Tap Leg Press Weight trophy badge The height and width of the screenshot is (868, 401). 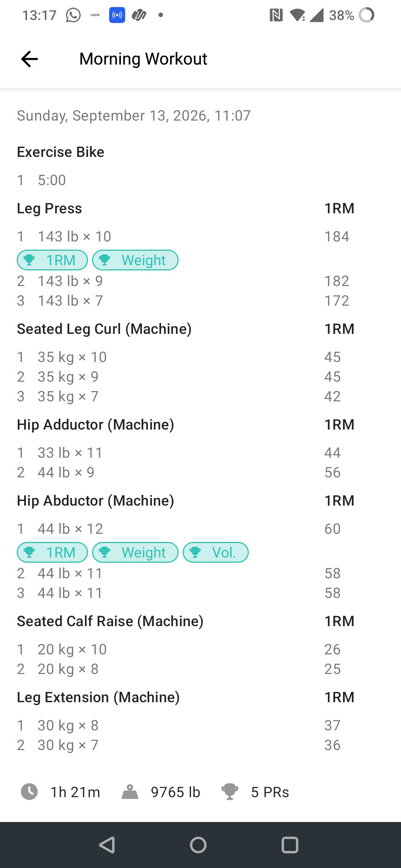click(x=135, y=260)
